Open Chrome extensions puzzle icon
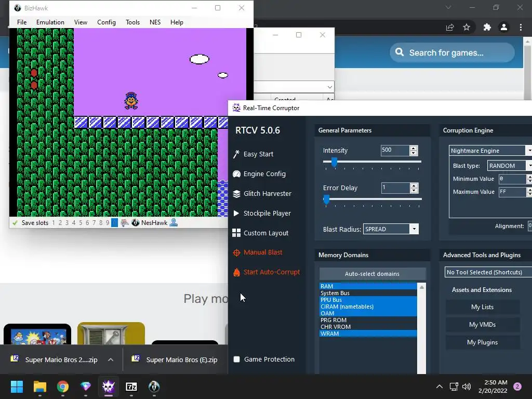The height and width of the screenshot is (399, 532). click(x=487, y=27)
